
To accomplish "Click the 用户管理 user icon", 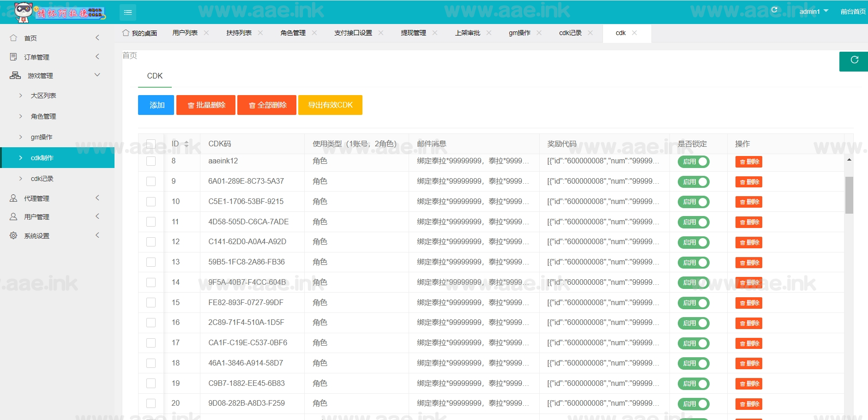I will click(14, 216).
